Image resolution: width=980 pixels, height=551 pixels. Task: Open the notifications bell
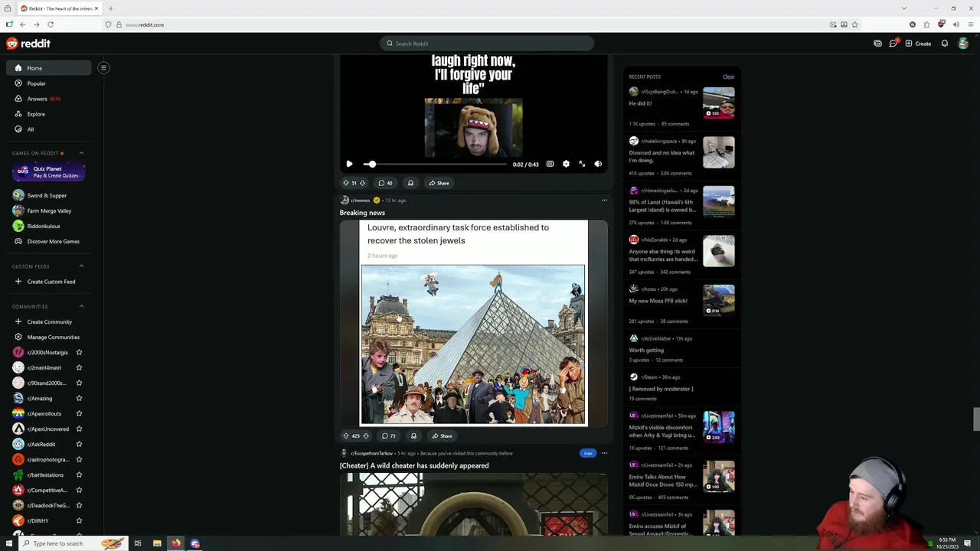945,44
